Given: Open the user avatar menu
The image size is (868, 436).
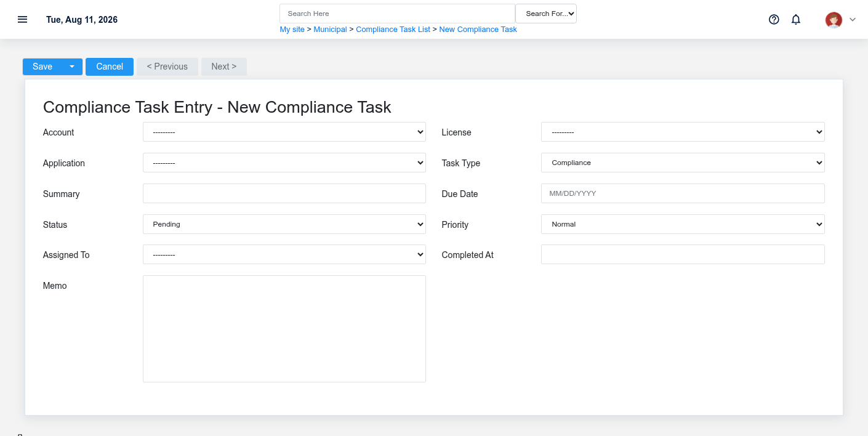Looking at the screenshot, I should tap(834, 20).
